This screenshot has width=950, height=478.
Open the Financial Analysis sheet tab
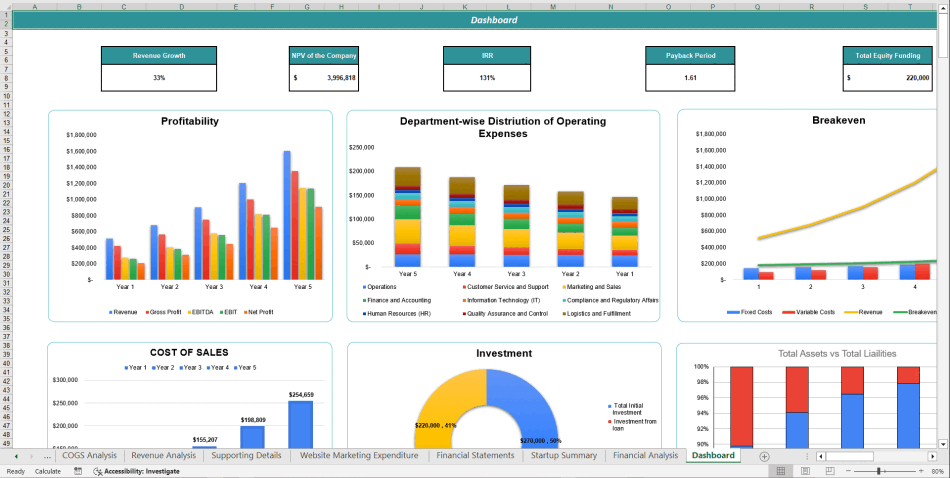tap(645, 456)
